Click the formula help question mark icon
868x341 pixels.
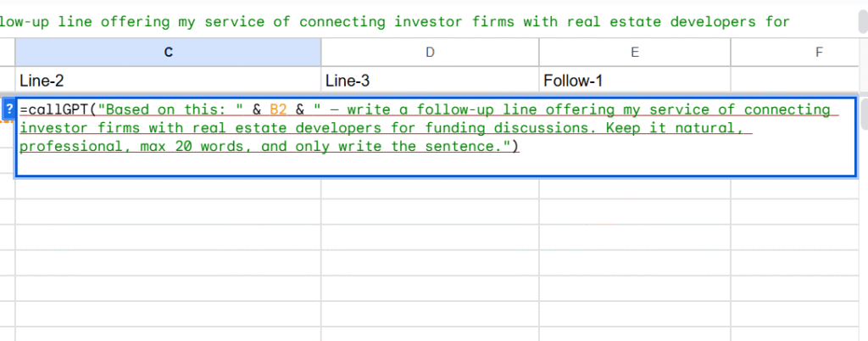pyautogui.click(x=9, y=109)
